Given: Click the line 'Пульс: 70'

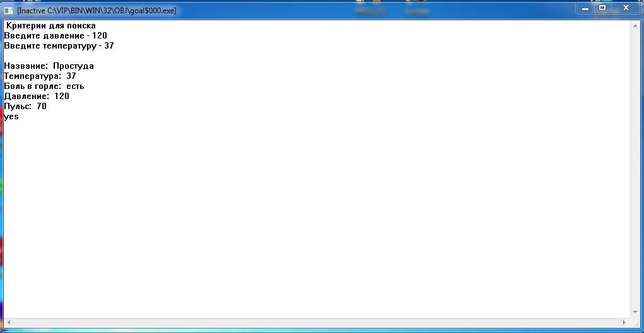Looking at the screenshot, I should [25, 107].
